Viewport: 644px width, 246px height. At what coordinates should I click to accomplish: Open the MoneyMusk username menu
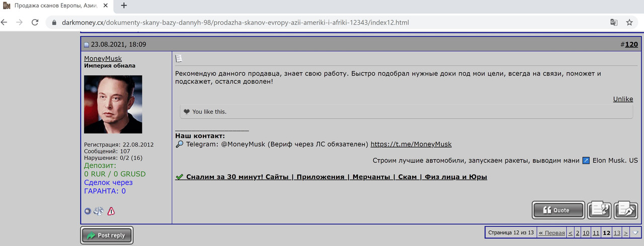[x=103, y=58]
